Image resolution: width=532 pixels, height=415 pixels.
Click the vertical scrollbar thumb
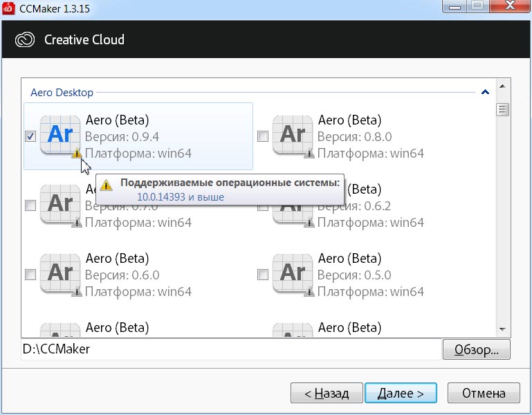[x=502, y=109]
